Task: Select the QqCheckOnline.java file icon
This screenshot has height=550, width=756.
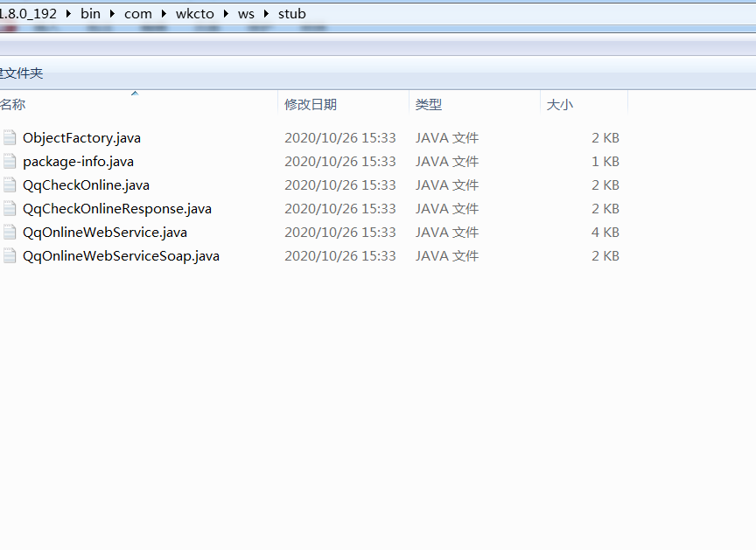Action: tap(9, 185)
